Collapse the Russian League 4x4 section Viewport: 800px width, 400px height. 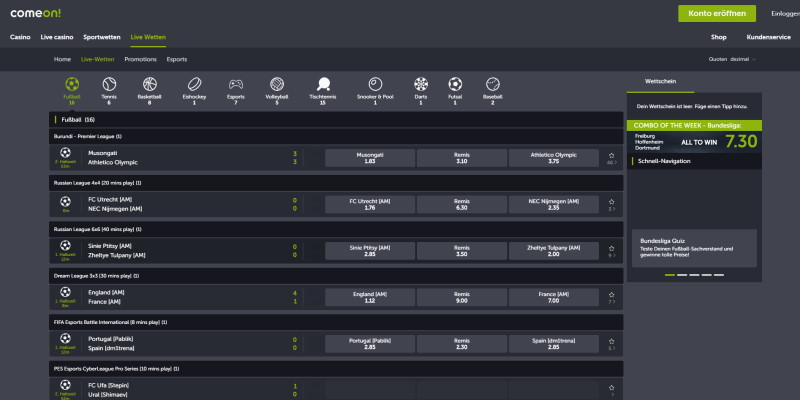(336, 183)
